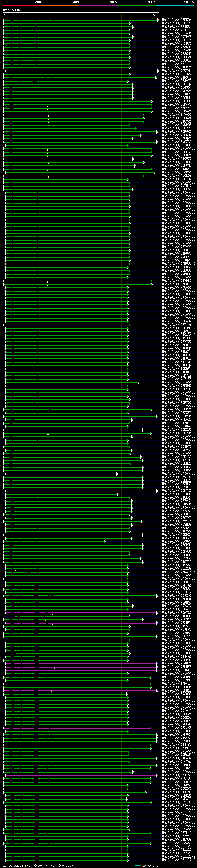Image resolution: width=197 pixels, height=868 pixels.
Task: Select the UniRef100_C4XZN1 label
Action: click(177, 792)
